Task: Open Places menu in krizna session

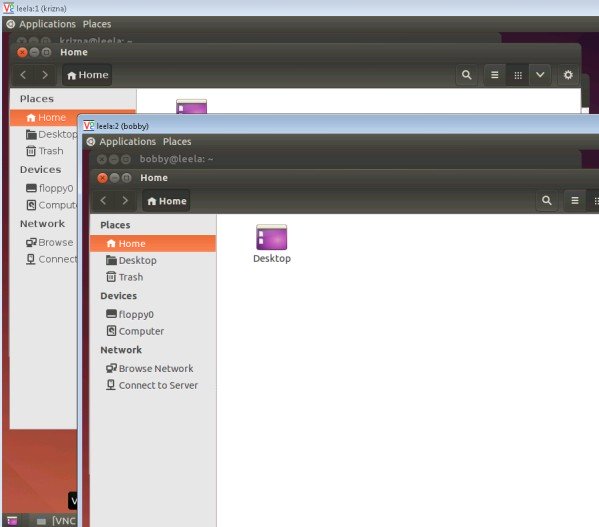Action: click(x=97, y=24)
